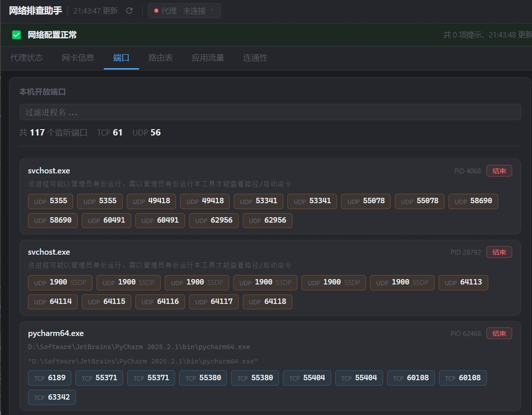Click the 网络配置正常 status text
Image resolution: width=532 pixels, height=415 pixels.
[x=52, y=35]
